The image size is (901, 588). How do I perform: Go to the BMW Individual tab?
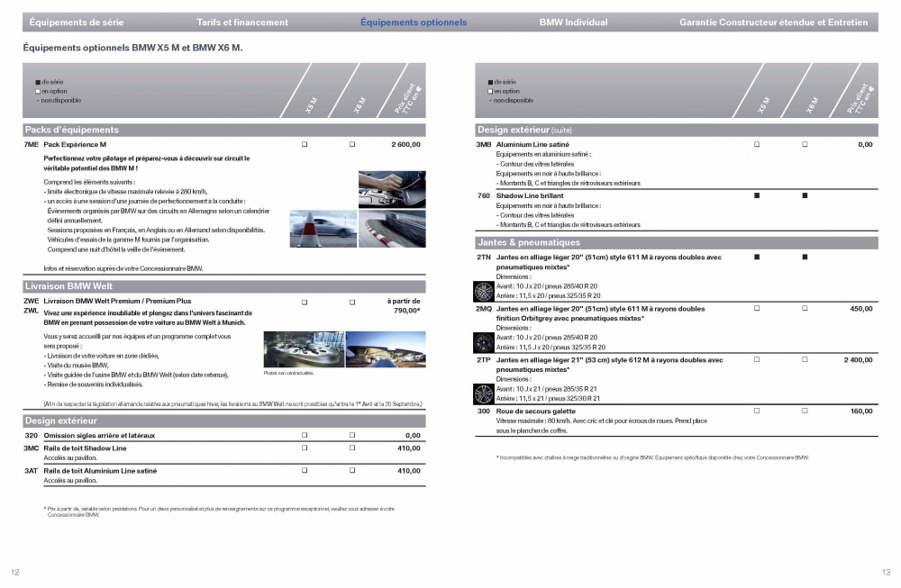573,23
